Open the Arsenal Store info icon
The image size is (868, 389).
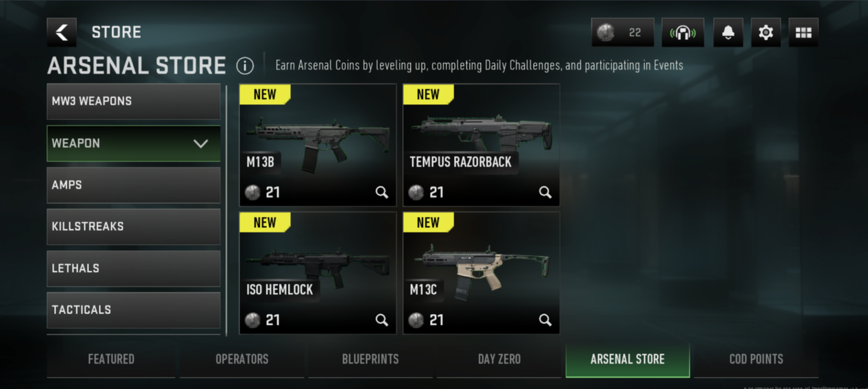[x=245, y=66]
